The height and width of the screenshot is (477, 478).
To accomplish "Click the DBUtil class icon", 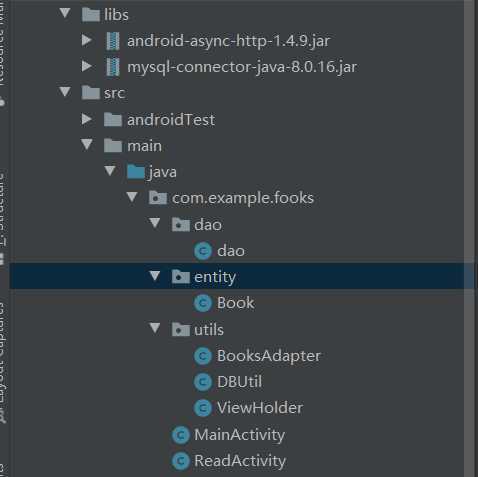I will 203,382.
